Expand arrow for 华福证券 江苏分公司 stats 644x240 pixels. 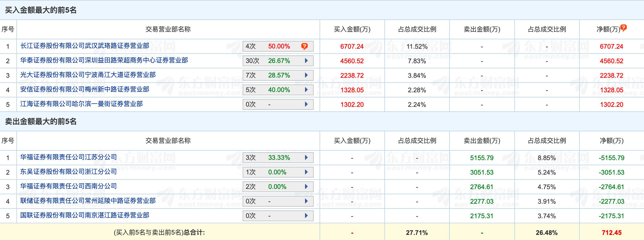[x=306, y=158]
